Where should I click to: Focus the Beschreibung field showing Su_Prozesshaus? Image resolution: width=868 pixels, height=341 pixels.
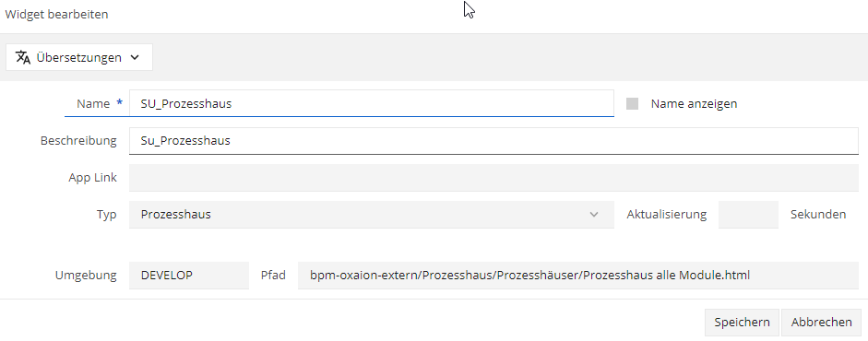(x=493, y=140)
